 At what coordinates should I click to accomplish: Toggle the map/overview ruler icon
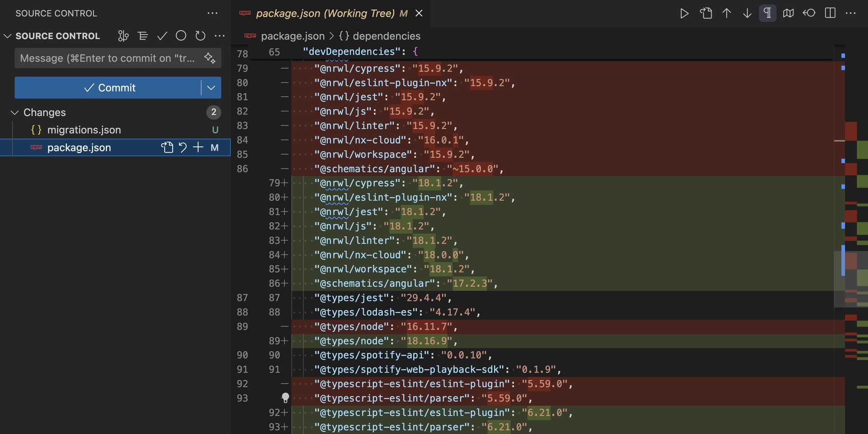click(x=788, y=13)
